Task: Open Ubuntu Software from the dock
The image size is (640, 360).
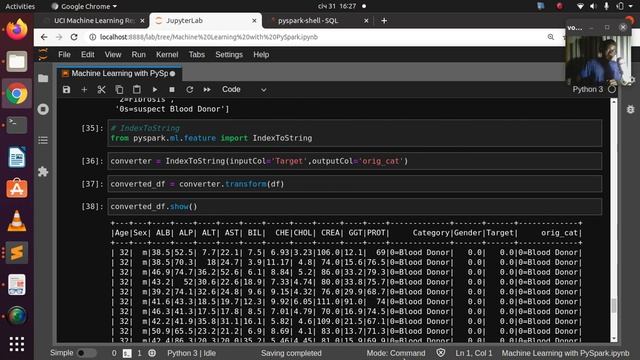Action: [x=17, y=189]
